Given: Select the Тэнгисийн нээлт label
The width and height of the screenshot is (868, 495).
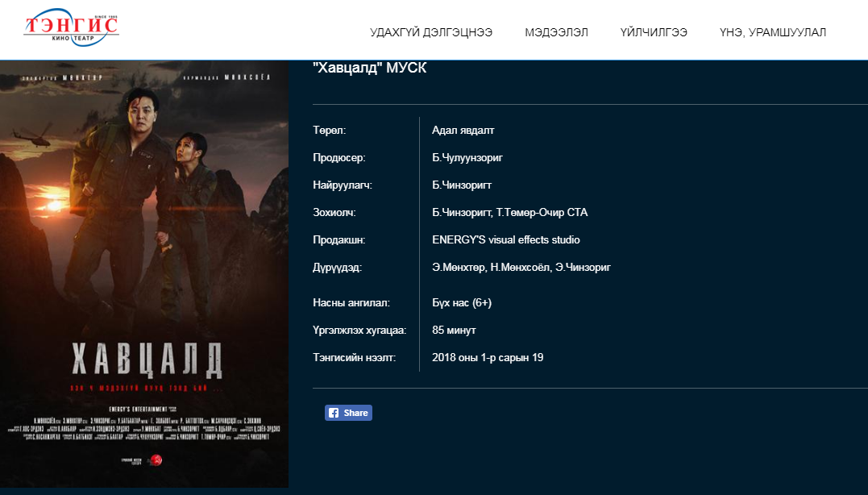Looking at the screenshot, I should coord(355,358).
